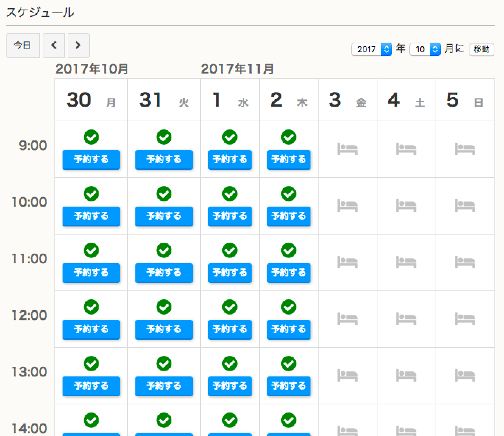Image resolution: width=504 pixels, height=436 pixels.
Task: Select the Sunday 5 column header
Action: point(465,100)
